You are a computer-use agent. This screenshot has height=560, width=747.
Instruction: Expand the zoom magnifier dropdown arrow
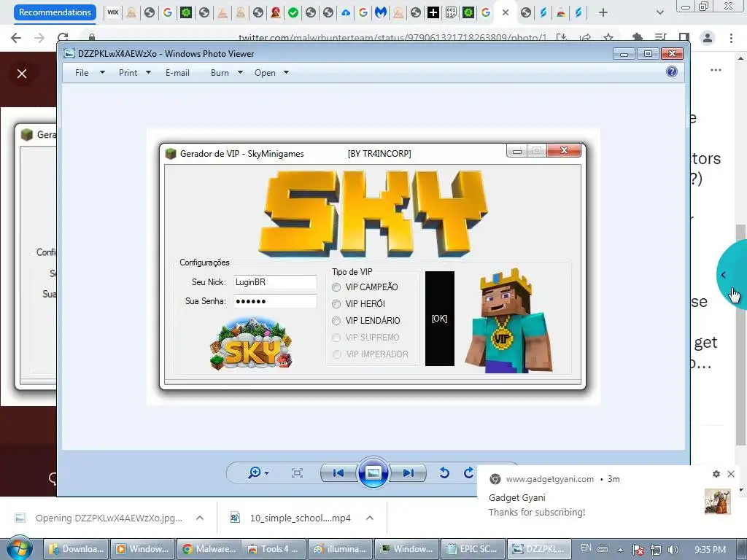click(267, 472)
